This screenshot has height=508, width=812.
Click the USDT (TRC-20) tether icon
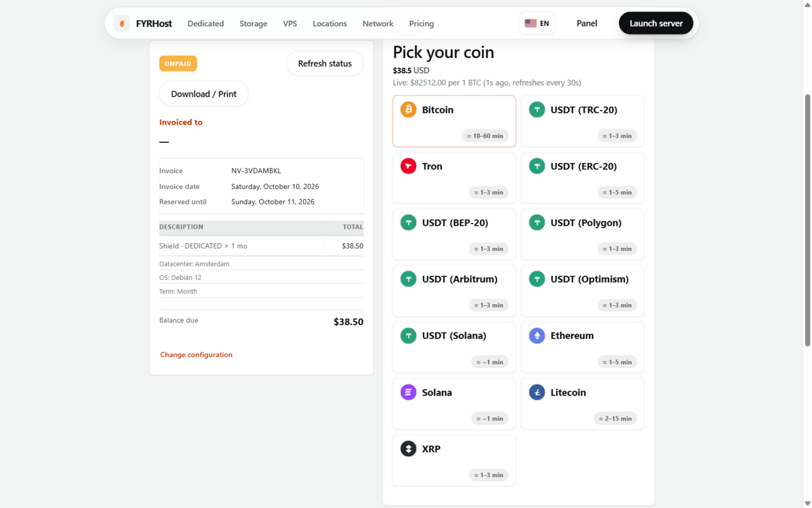[537, 110]
